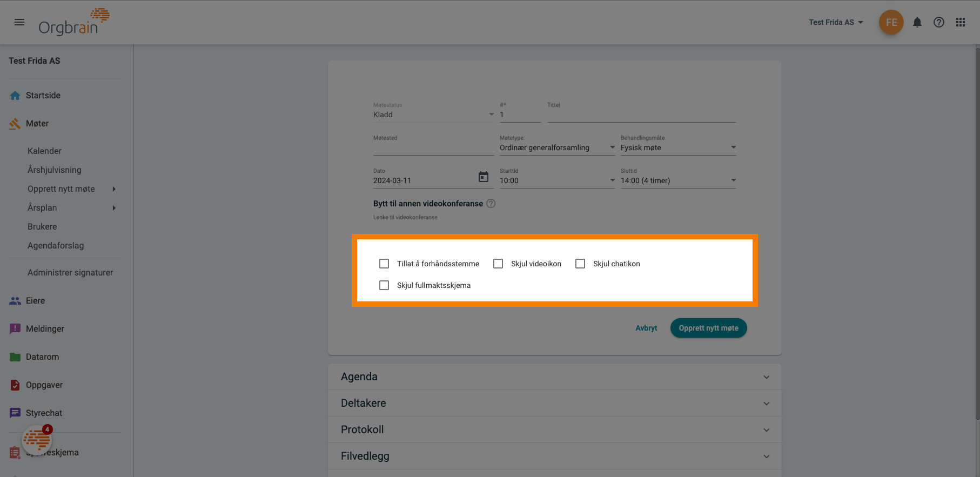Expand the Deltakere section
The width and height of the screenshot is (980, 477).
coord(555,404)
